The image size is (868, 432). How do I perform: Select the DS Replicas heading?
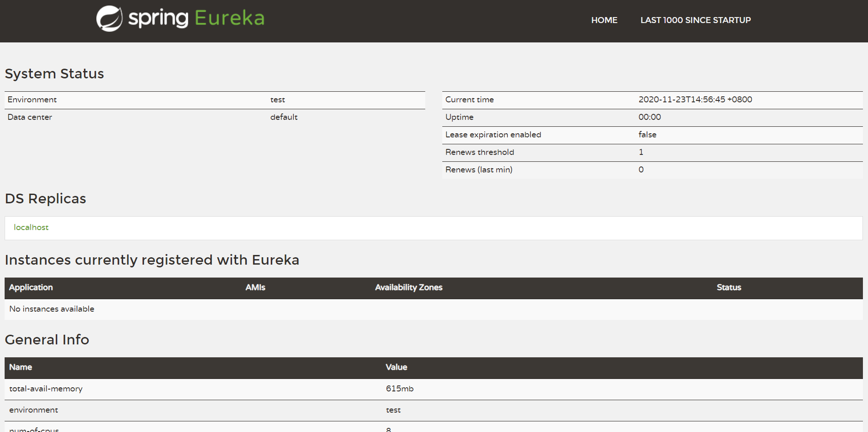[x=45, y=199]
